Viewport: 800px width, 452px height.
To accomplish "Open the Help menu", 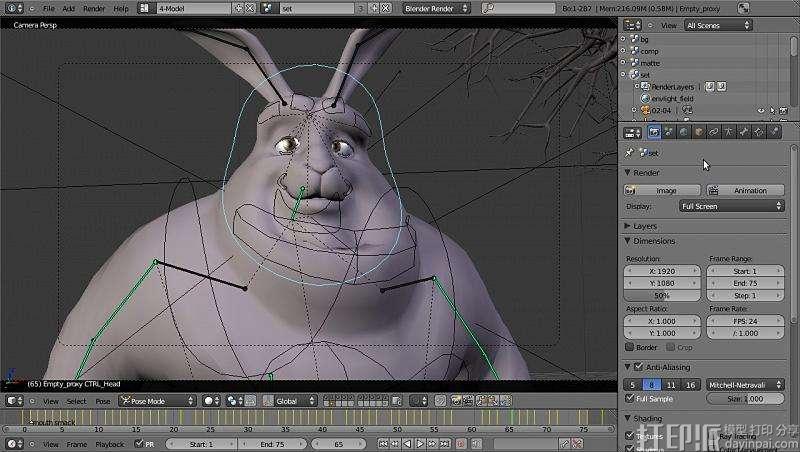I will 121,9.
